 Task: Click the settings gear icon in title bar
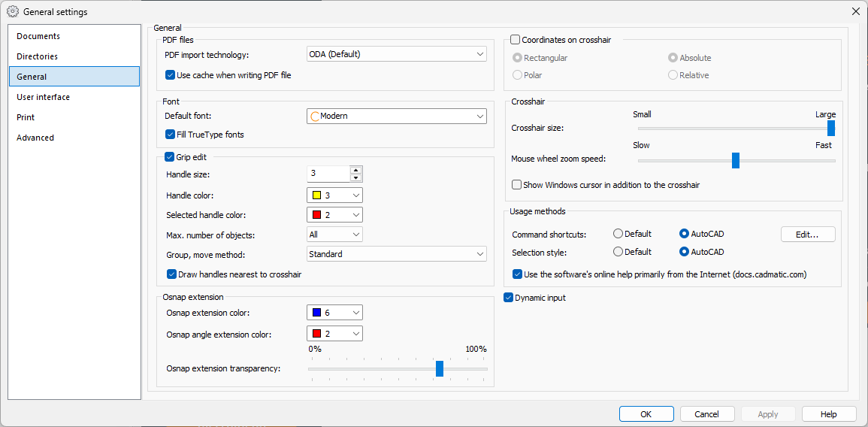(13, 11)
